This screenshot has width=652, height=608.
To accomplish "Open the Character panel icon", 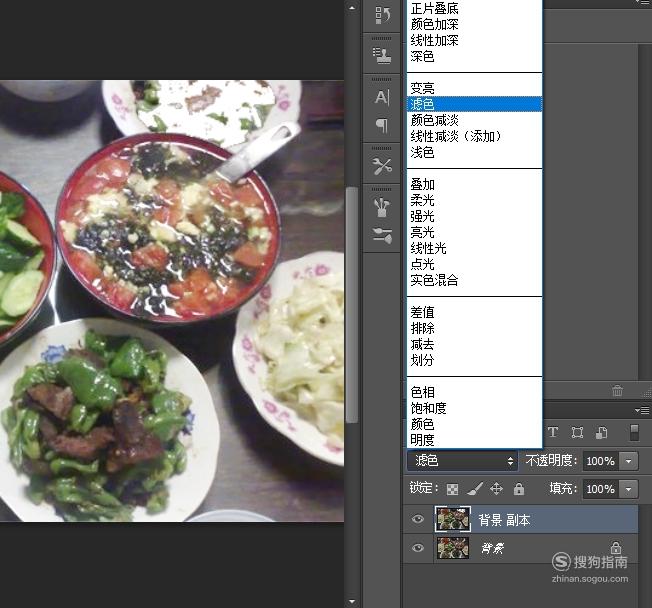I will (382, 97).
